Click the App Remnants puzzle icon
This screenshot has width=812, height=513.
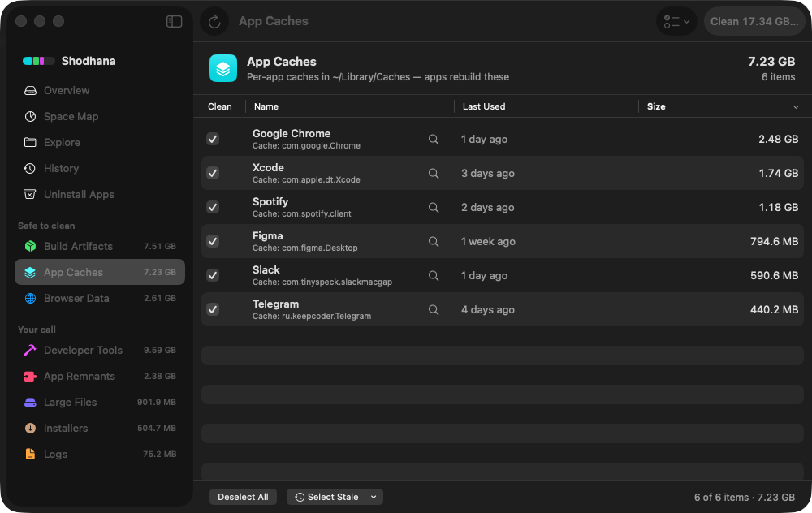30,377
